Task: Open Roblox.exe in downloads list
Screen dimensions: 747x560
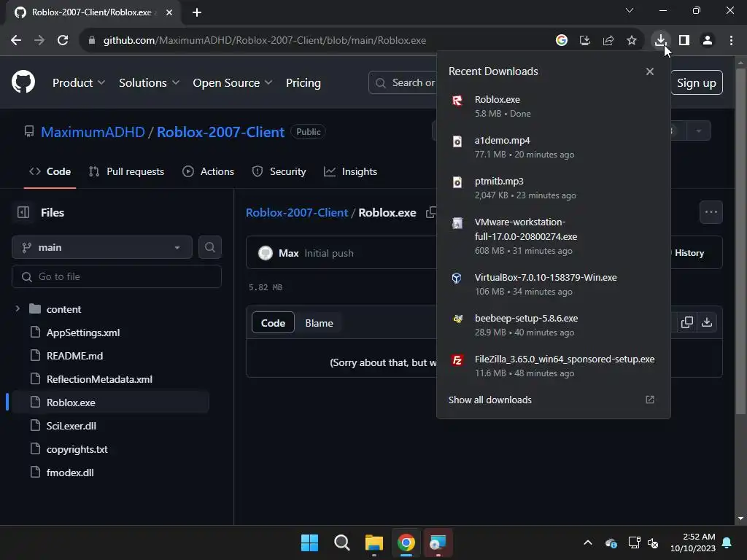Action: (553, 106)
